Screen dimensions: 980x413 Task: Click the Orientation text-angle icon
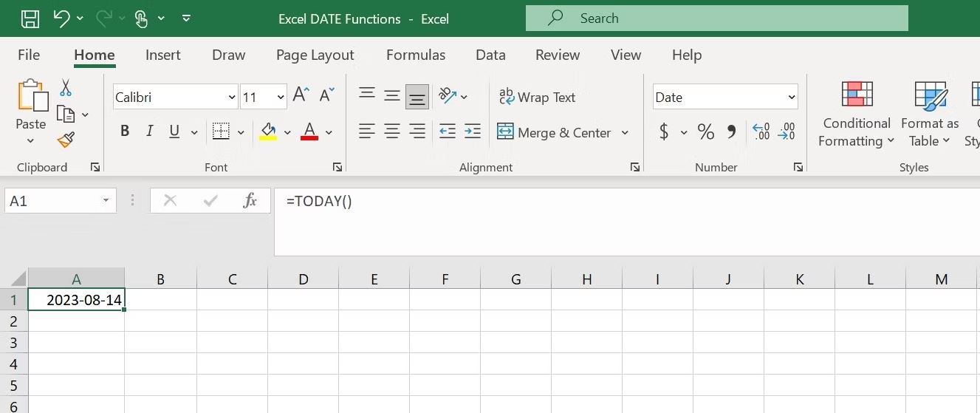[448, 95]
